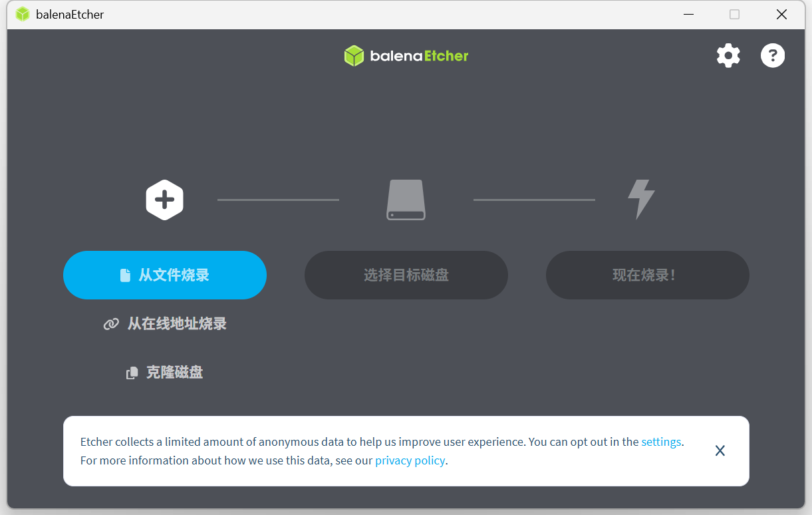Click the drive icon above 选择目标磁盘
This screenshot has height=515, width=812.
pyautogui.click(x=406, y=200)
